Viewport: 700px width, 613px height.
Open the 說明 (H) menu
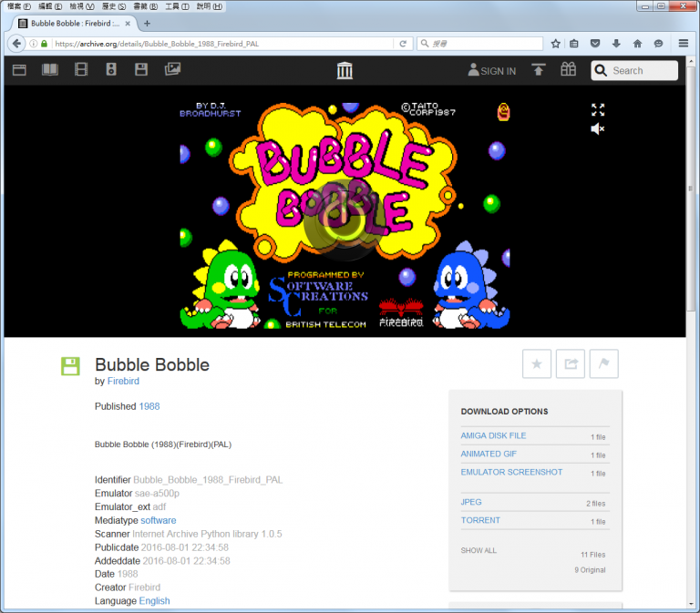[x=210, y=6]
